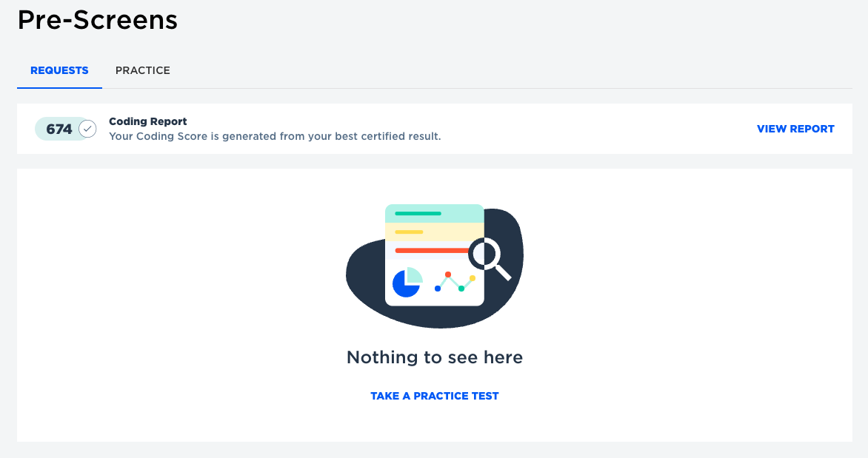Click Take a Practice Test link

[x=435, y=396]
